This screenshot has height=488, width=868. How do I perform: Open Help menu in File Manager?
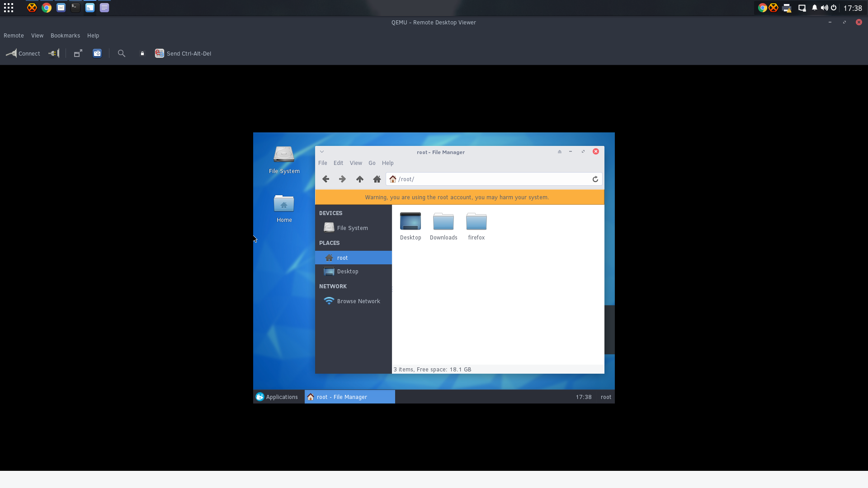[388, 163]
